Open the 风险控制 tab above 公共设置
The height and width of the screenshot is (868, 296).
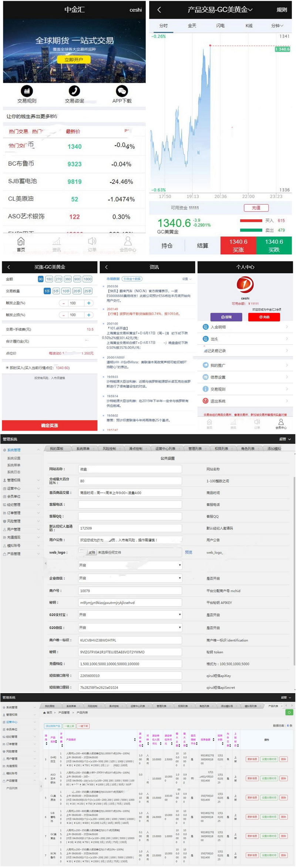(x=109, y=449)
